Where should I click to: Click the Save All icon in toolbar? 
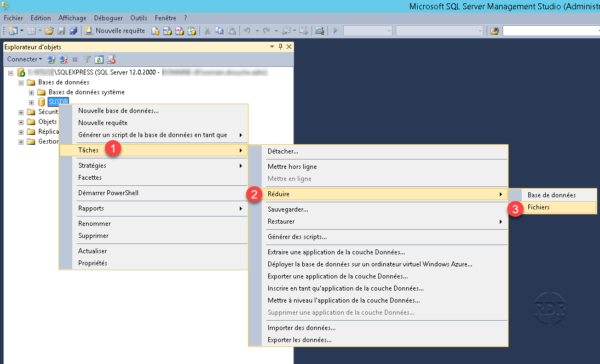(73, 31)
